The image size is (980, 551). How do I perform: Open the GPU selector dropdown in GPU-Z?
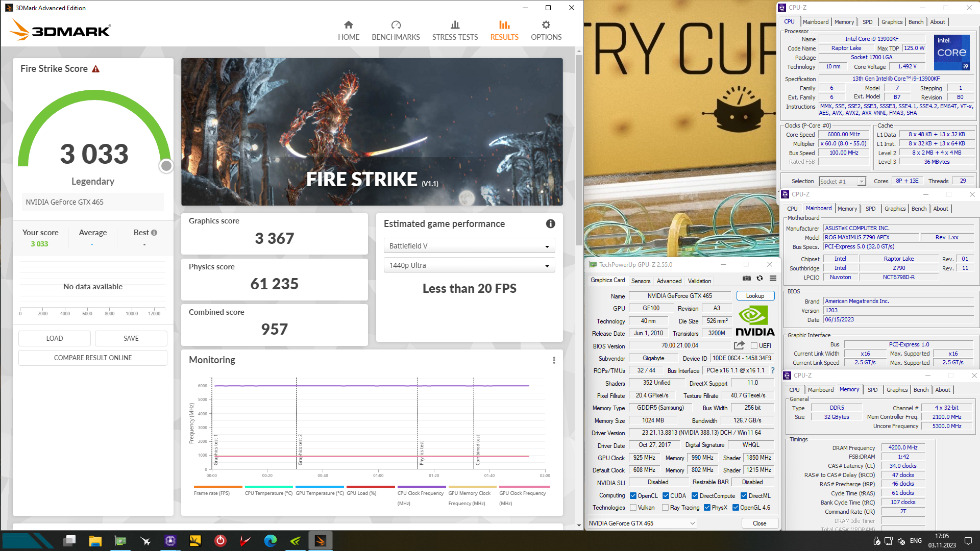[x=642, y=523]
